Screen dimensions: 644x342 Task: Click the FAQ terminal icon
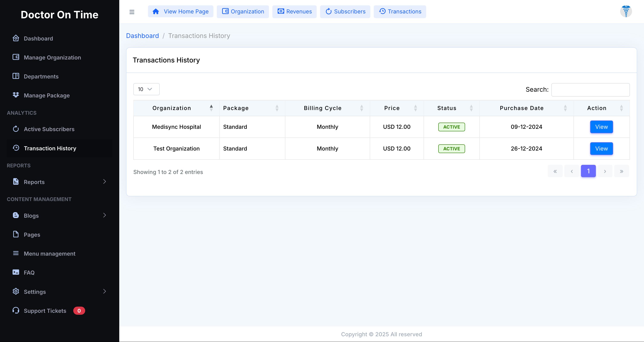(16, 272)
